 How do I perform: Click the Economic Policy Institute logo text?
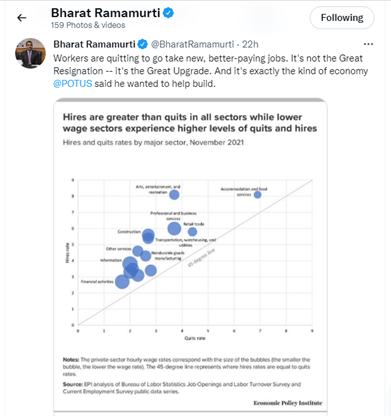288,403
